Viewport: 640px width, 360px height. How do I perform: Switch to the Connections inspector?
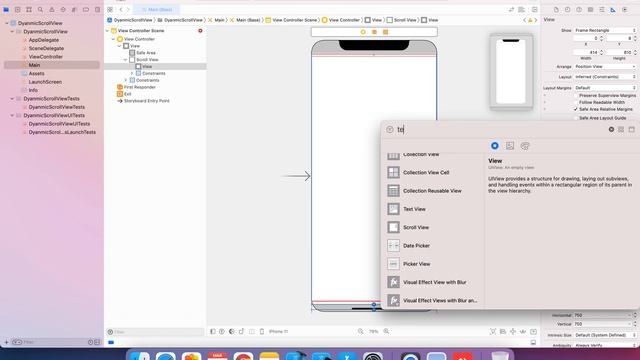coord(624,9)
